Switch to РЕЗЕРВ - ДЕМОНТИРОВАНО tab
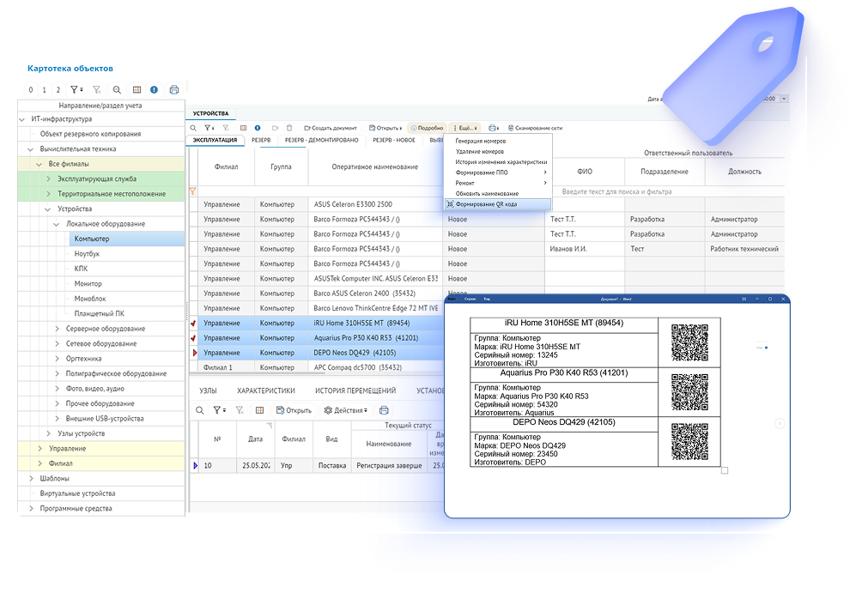The height and width of the screenshot is (593, 868). [x=322, y=140]
